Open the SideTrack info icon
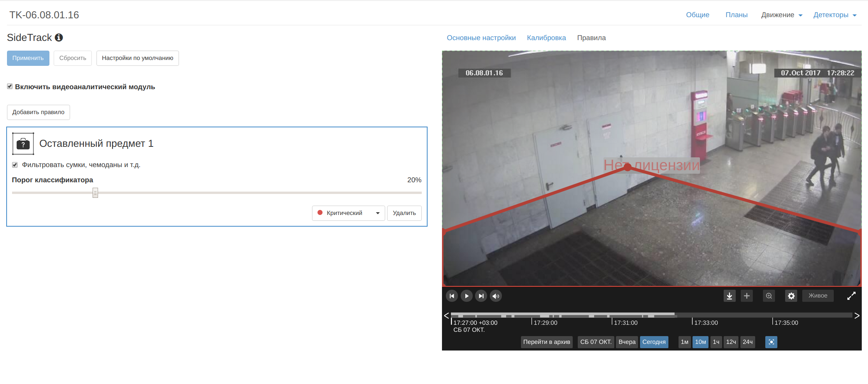The width and height of the screenshot is (868, 384). click(59, 37)
